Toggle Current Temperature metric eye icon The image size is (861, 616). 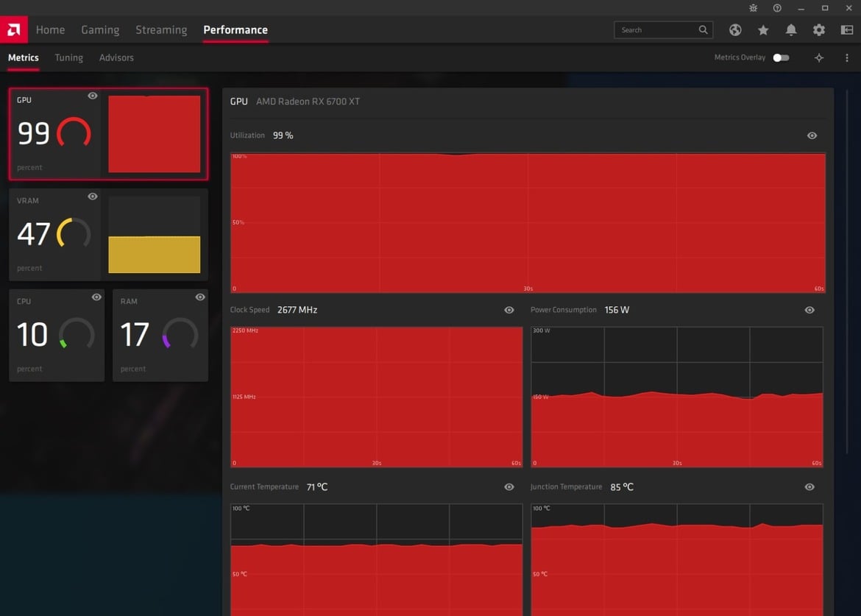509,487
